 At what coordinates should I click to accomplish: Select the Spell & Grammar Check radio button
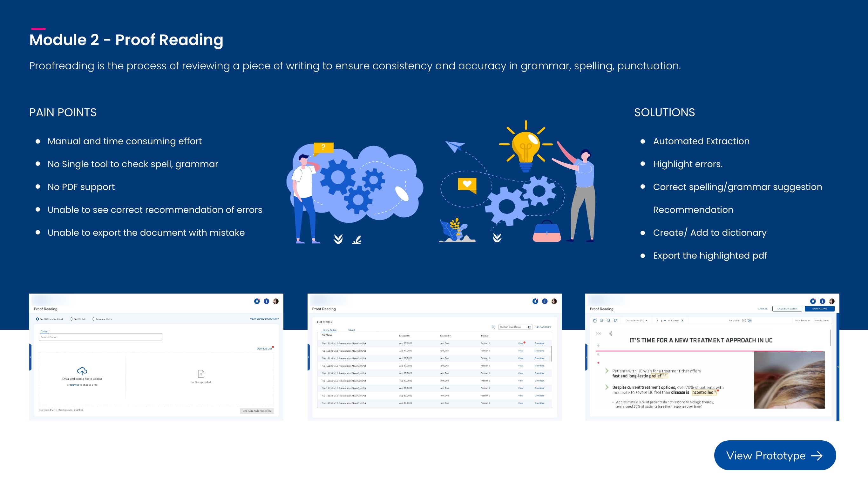(x=37, y=319)
